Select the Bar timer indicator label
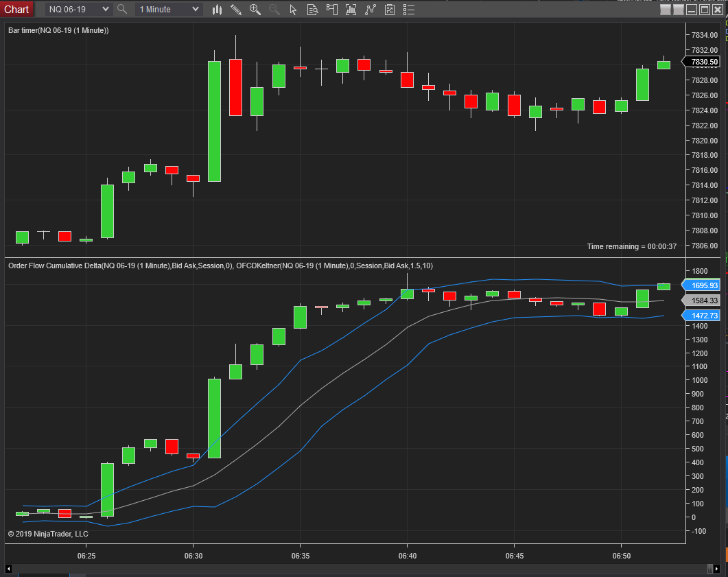Viewport: 728px width, 577px height. pos(58,30)
